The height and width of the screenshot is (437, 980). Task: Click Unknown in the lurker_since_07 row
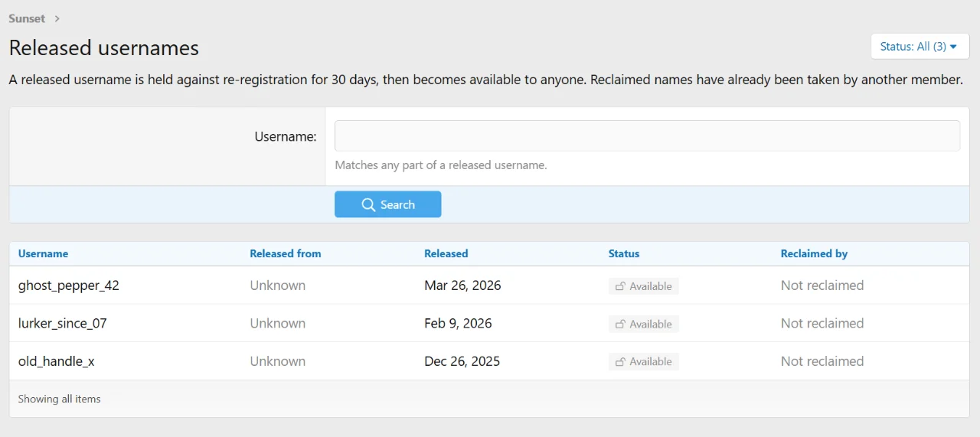point(278,323)
